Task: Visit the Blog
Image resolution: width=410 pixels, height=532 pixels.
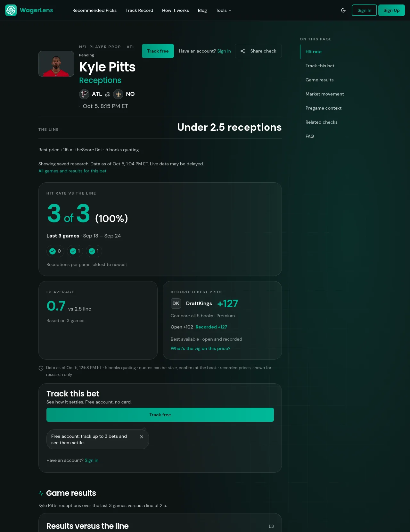Action: [x=202, y=10]
